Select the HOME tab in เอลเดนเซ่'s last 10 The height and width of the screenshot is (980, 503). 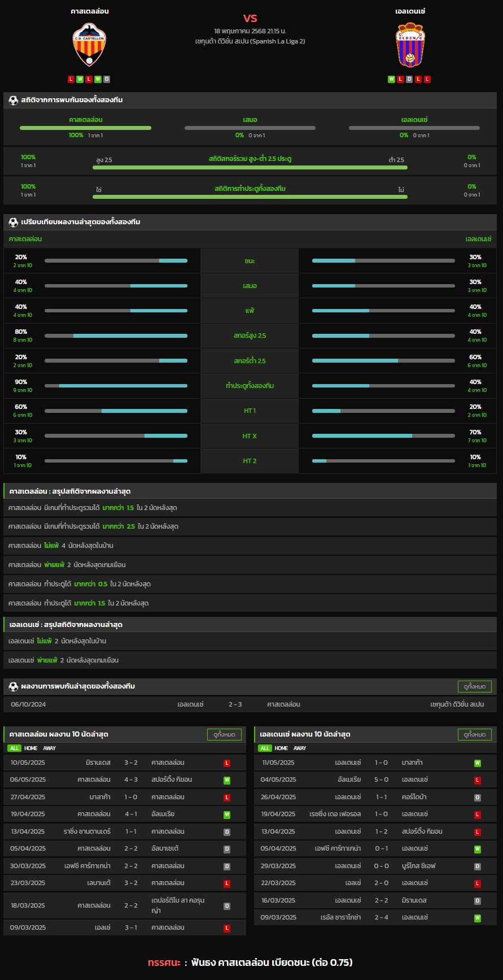tap(281, 748)
